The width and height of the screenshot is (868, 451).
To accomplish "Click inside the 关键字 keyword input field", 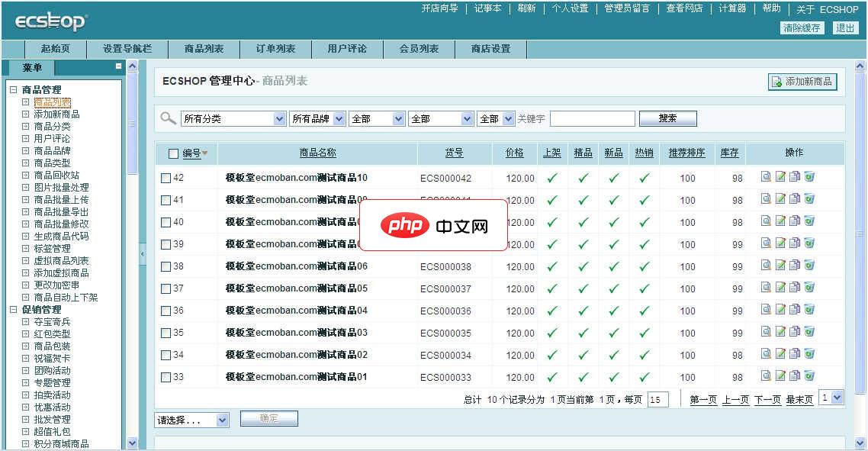I will (593, 118).
